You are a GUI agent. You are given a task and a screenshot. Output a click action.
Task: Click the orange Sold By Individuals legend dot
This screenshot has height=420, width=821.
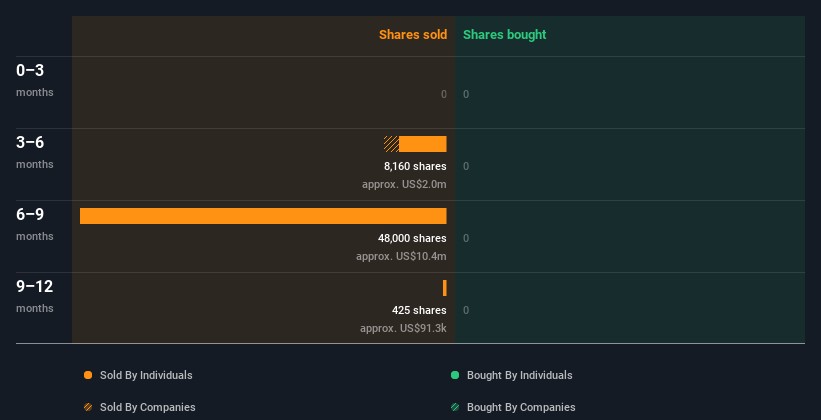coord(88,376)
